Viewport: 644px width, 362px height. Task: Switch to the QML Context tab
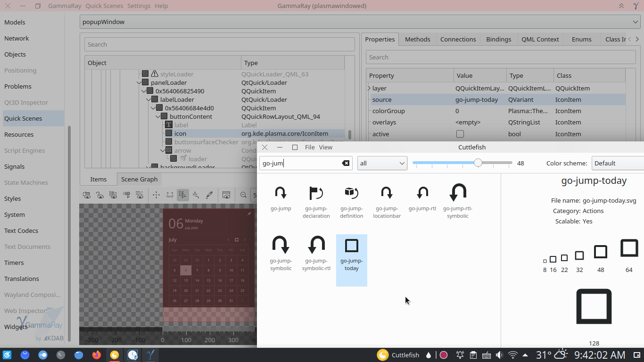coord(540,39)
